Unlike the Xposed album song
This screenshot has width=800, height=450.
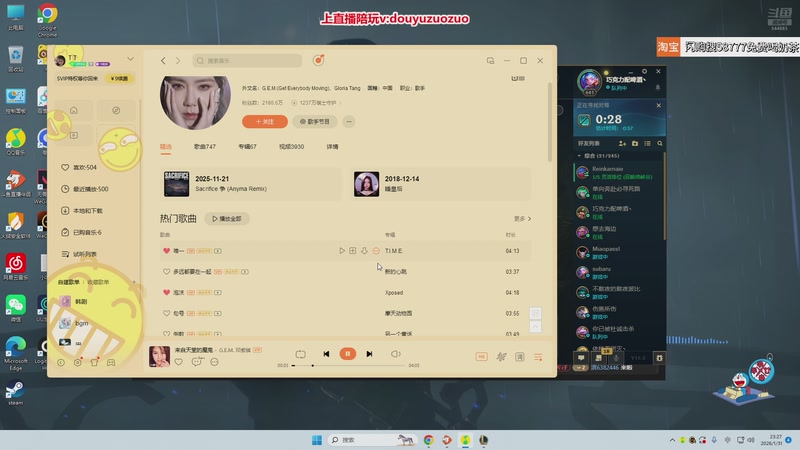[166, 293]
